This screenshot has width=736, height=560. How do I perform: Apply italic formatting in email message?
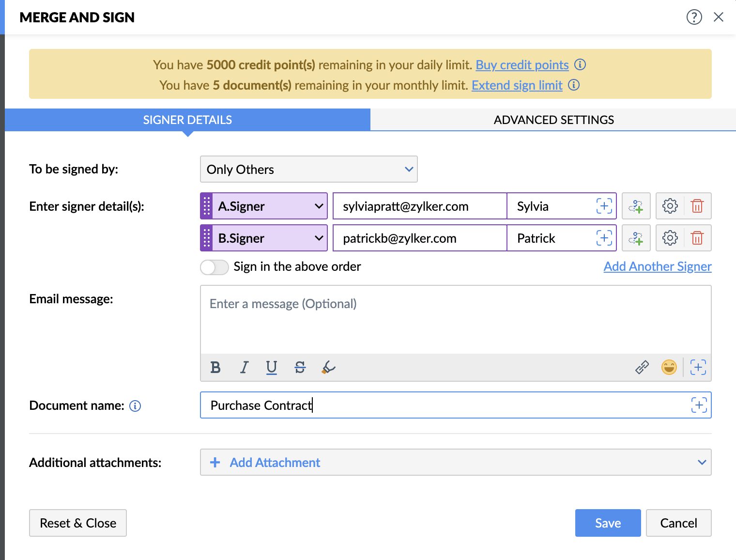click(x=244, y=368)
